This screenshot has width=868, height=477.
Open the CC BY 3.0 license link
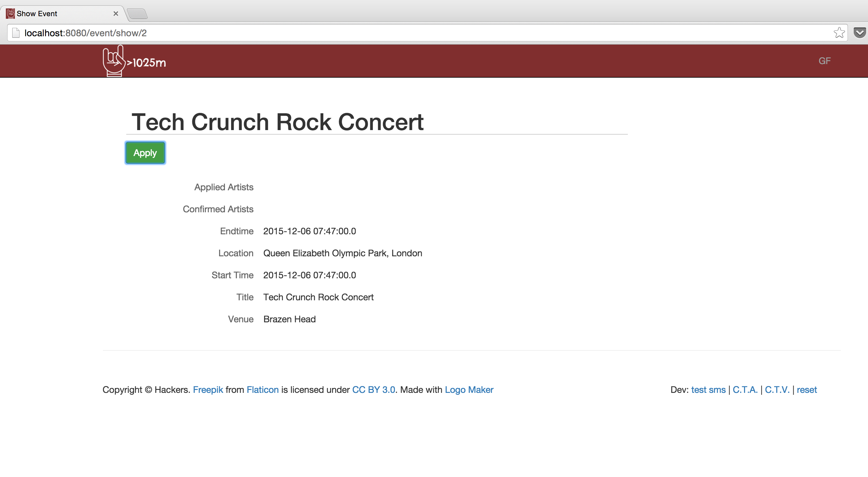(373, 390)
